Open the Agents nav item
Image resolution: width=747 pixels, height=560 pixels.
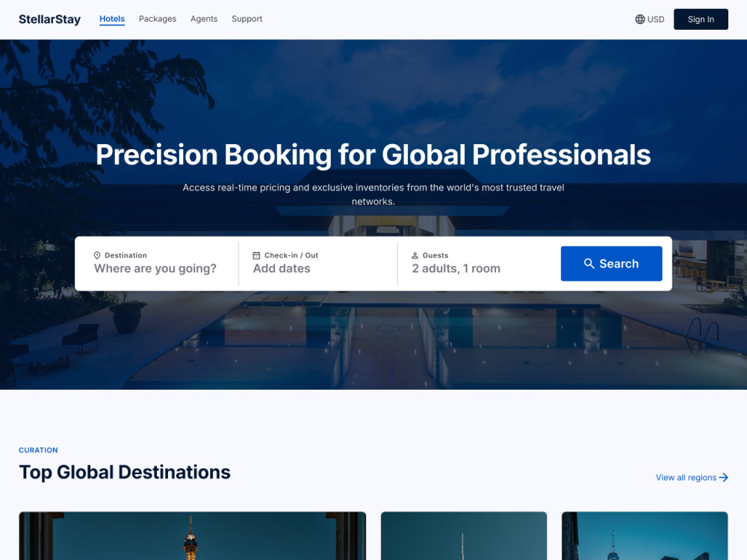(x=204, y=19)
